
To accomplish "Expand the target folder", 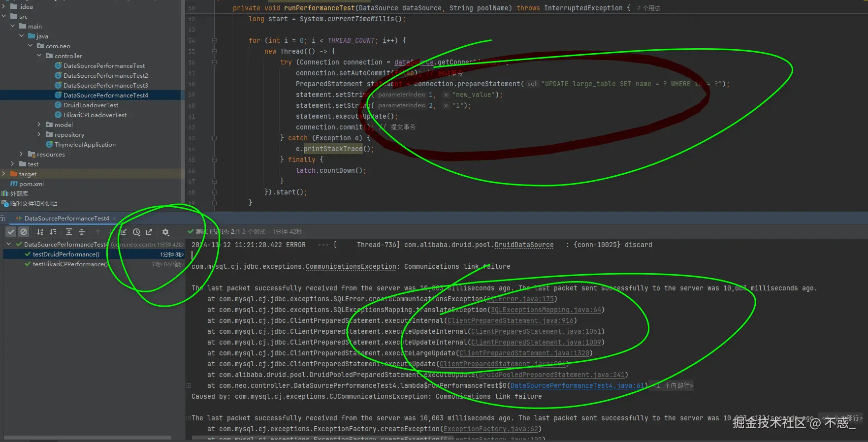I will point(4,174).
